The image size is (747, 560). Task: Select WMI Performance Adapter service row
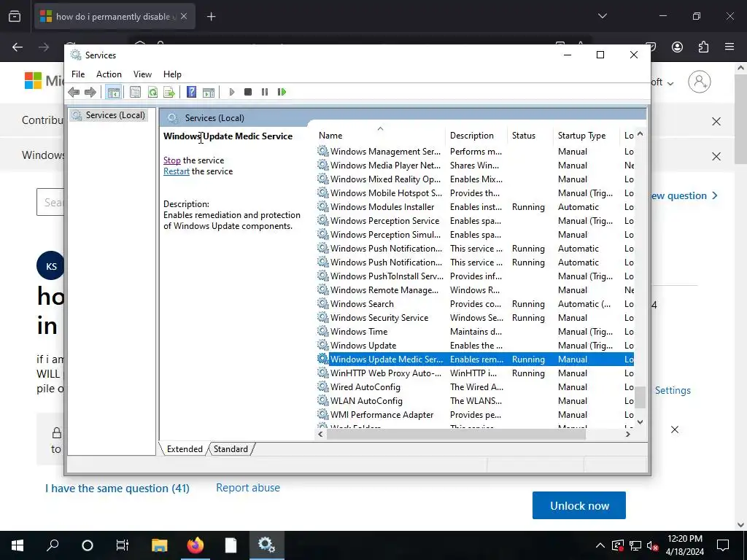pos(474,414)
